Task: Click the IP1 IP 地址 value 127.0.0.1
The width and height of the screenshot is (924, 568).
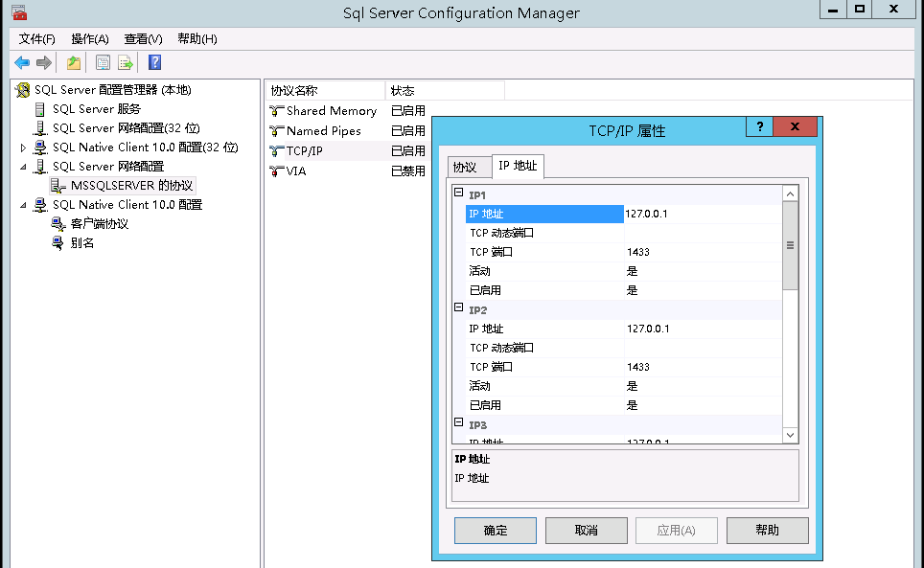Action: click(x=703, y=215)
